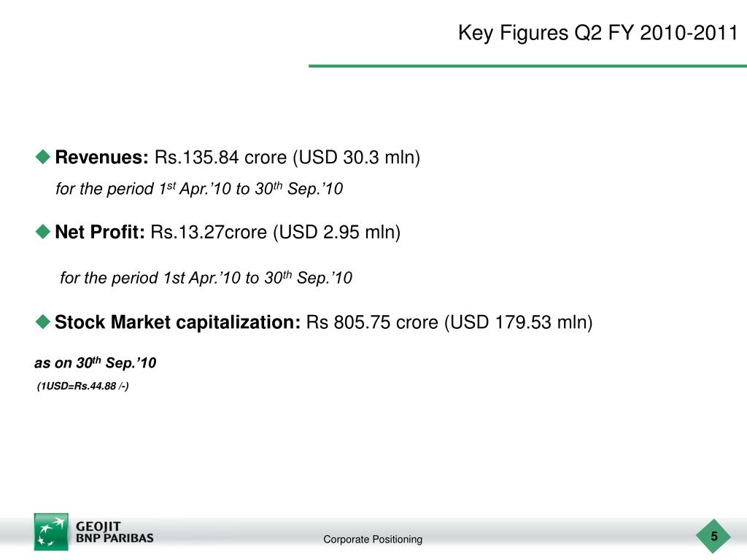Click the Geojit BNP Paribas green logo

pos(51,532)
